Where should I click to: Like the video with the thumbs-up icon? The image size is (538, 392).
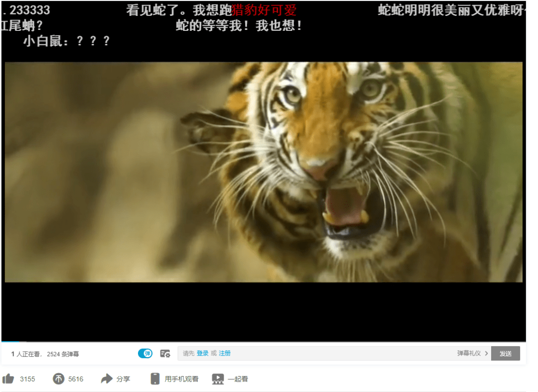[8, 379]
